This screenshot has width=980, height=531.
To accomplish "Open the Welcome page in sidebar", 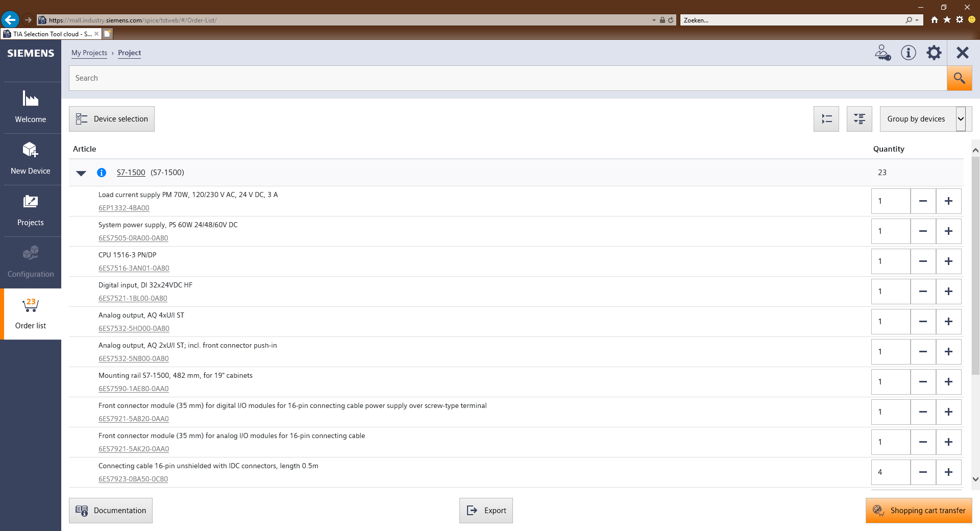I will click(x=31, y=107).
